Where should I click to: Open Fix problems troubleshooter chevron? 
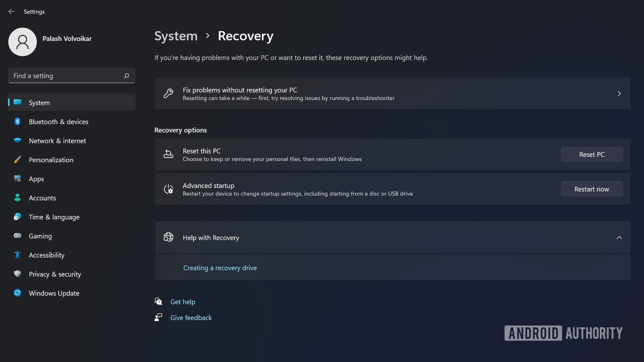(619, 94)
